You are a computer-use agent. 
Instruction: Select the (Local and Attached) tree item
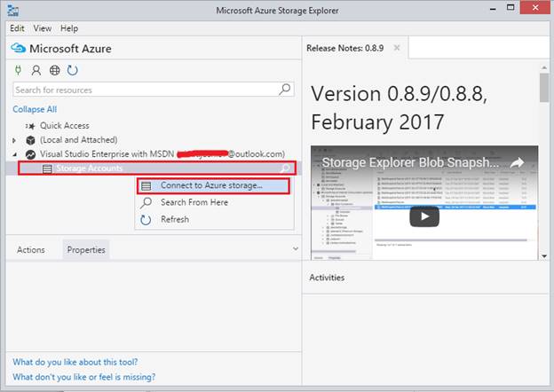78,140
